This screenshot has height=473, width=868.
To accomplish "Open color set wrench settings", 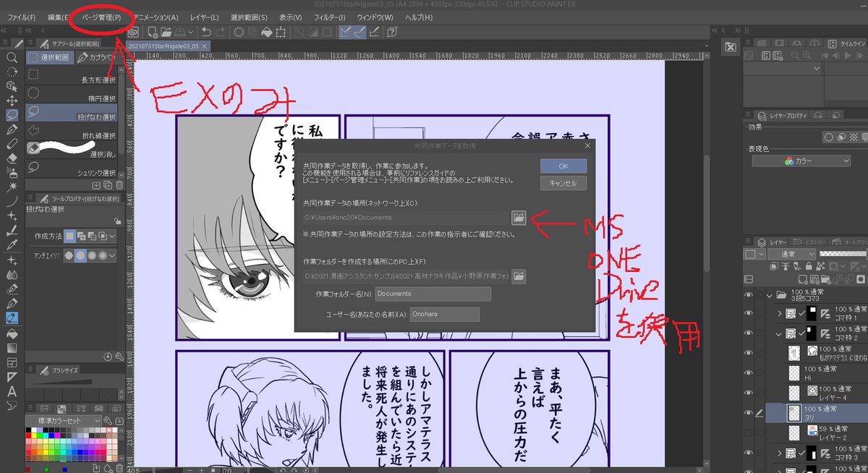I will 108,420.
